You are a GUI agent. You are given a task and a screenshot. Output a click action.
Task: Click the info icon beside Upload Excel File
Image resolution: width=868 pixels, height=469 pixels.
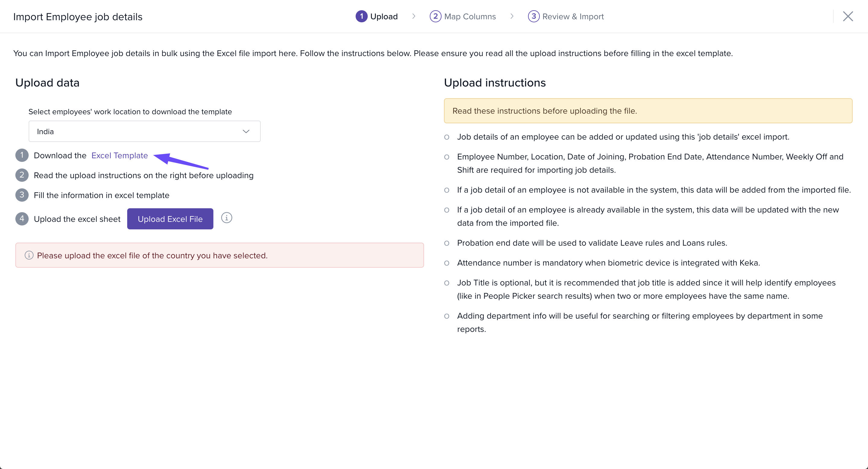226,218
